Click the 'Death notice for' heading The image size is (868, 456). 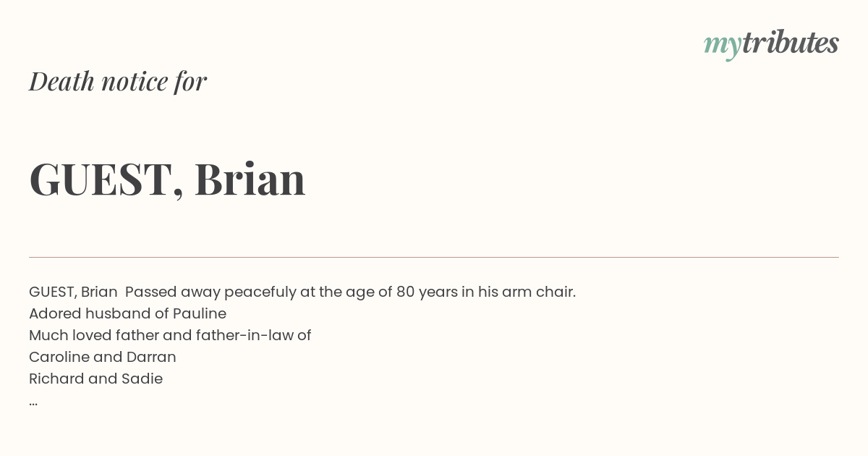118,82
